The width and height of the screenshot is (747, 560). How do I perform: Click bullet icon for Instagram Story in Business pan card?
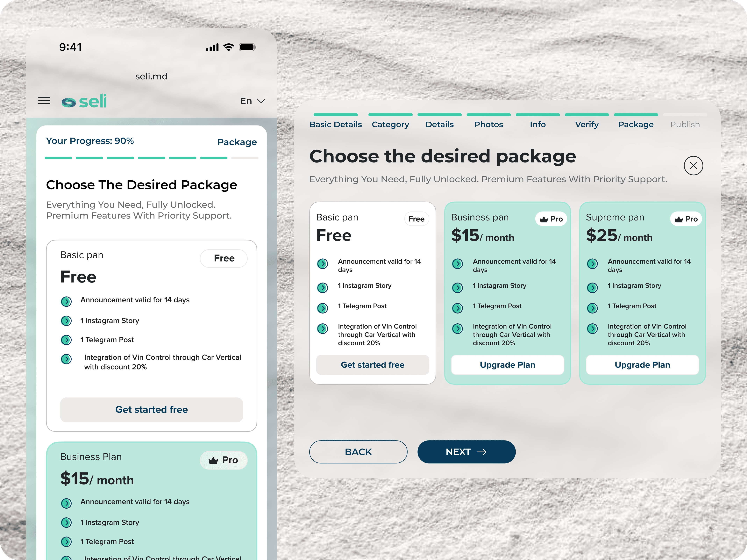[x=458, y=288]
